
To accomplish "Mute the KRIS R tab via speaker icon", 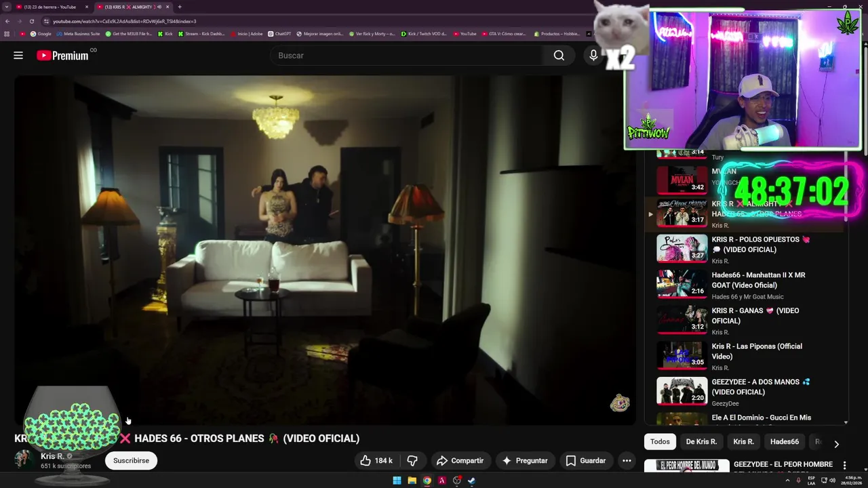I will [x=159, y=7].
